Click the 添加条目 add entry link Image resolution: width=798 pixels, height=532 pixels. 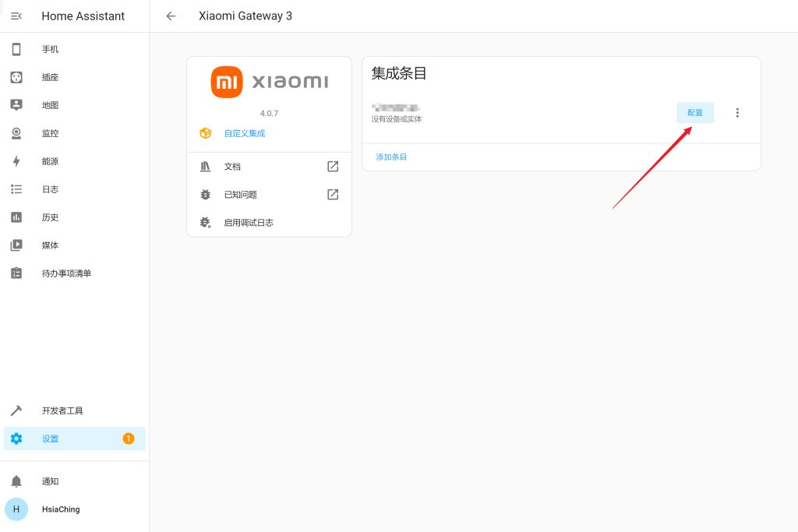coord(391,157)
